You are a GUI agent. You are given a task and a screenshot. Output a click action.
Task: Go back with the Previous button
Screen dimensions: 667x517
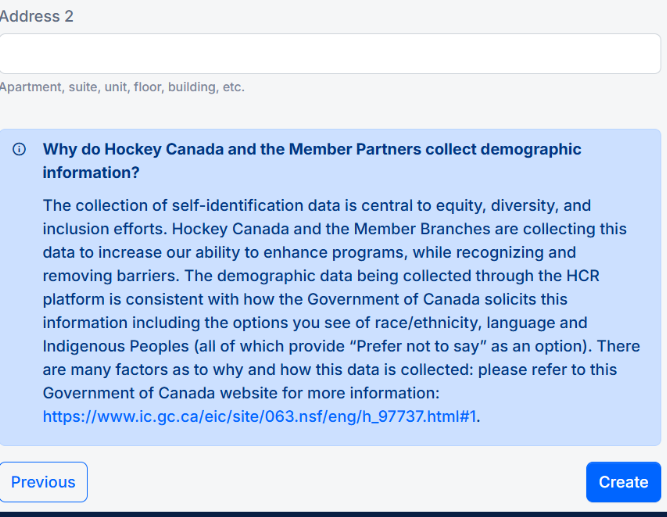(x=43, y=482)
